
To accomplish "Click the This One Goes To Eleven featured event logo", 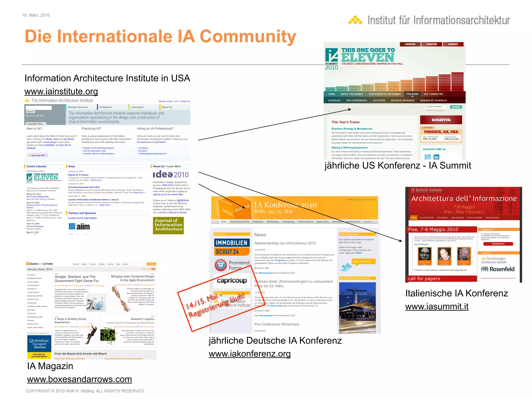I will [x=44, y=178].
